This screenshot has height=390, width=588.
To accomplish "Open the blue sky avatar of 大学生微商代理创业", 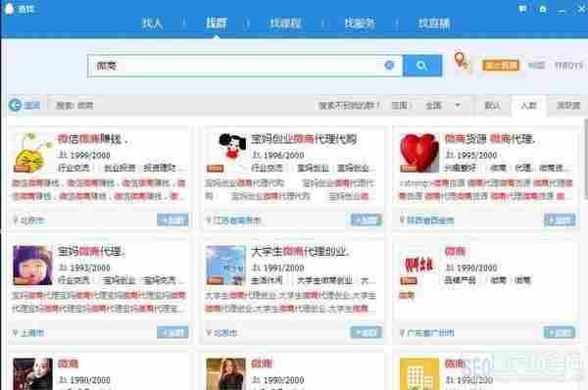I will [x=226, y=266].
